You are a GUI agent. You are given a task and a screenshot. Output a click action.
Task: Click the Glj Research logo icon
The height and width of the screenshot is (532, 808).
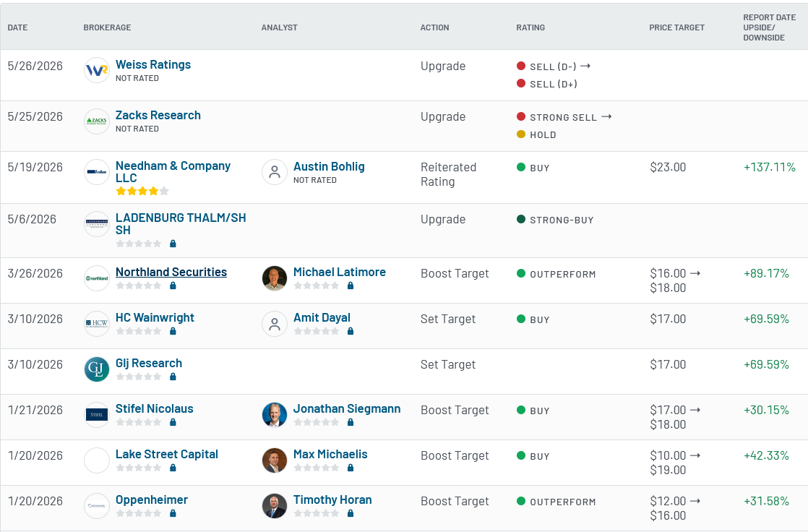pyautogui.click(x=97, y=369)
